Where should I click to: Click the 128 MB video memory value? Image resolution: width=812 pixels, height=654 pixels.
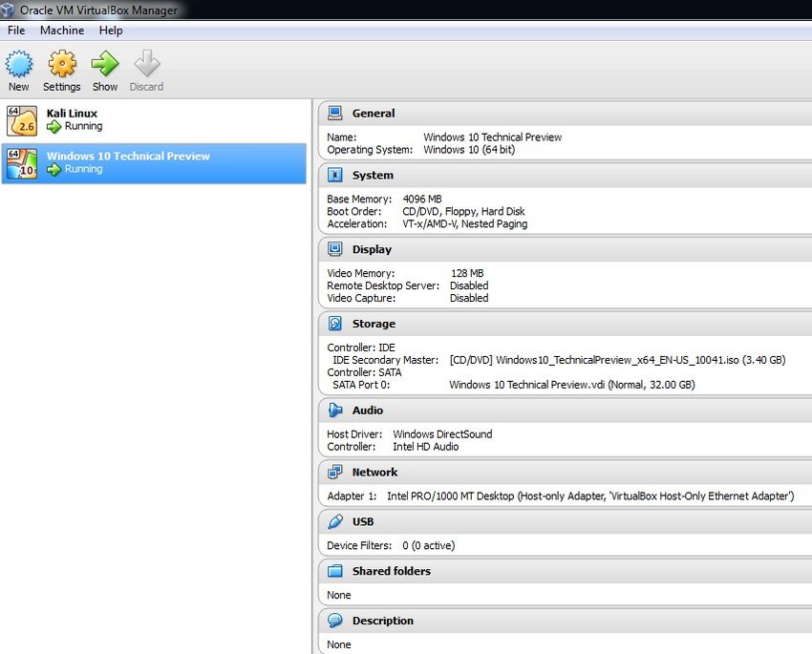point(467,273)
